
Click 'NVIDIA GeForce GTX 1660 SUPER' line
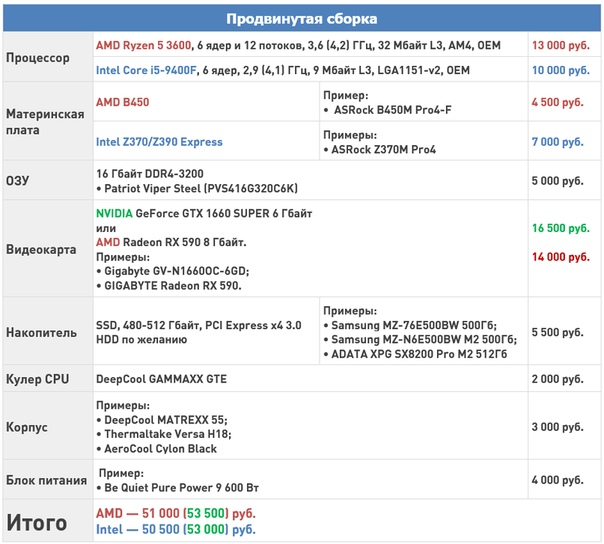204,213
